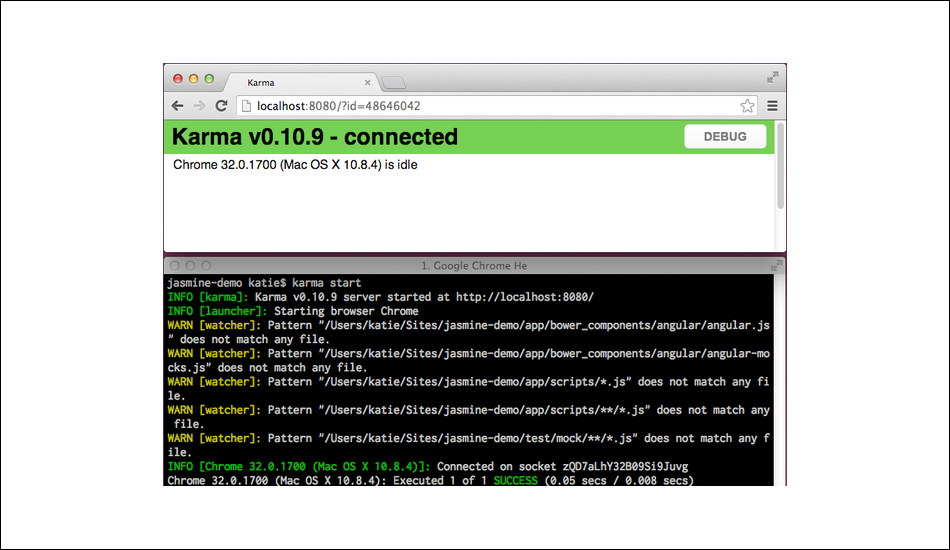
Task: Click the green SUCCESS word in terminal
Action: coord(516,480)
